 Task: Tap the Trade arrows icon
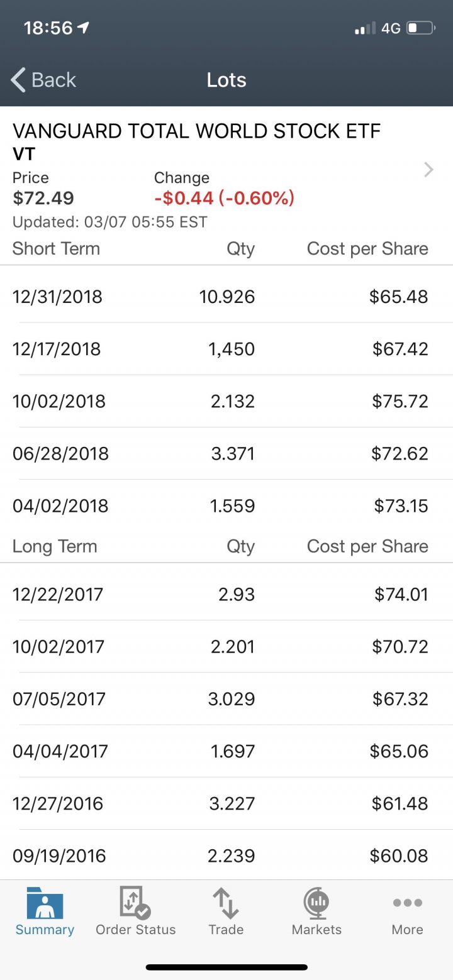click(226, 903)
